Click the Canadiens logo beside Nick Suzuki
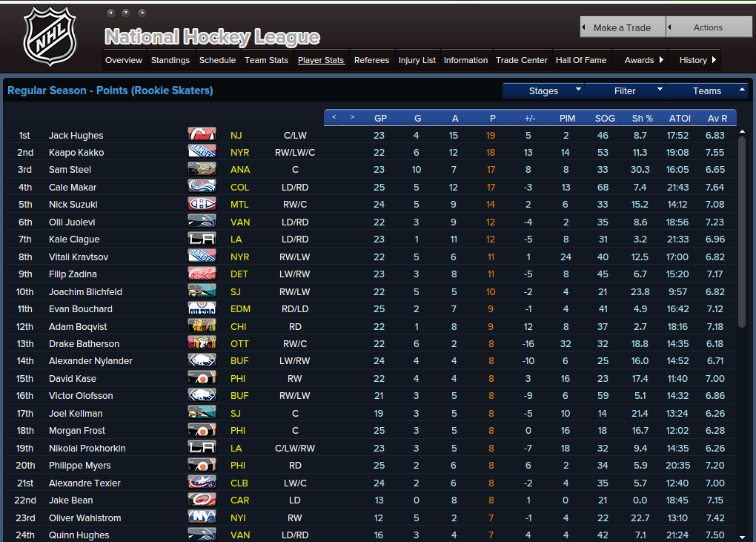The height and width of the screenshot is (542, 756). 202,204
